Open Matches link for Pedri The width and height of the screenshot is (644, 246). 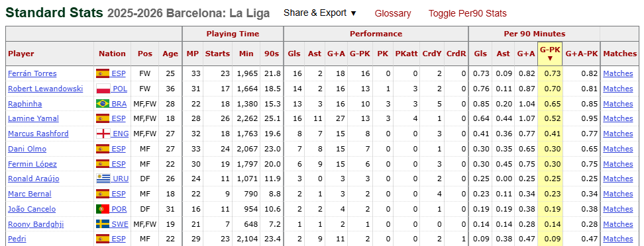(x=617, y=239)
